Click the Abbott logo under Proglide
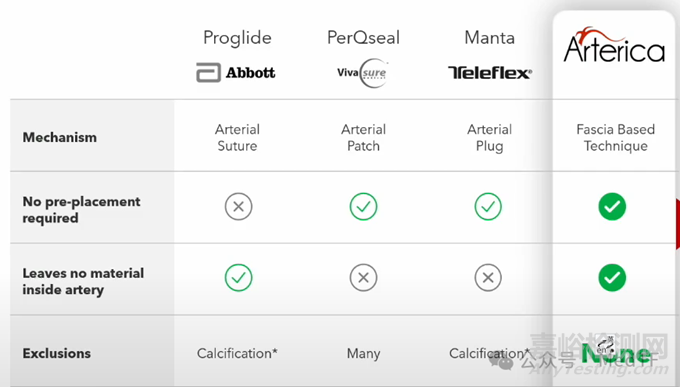The height and width of the screenshot is (387, 680). click(x=236, y=72)
